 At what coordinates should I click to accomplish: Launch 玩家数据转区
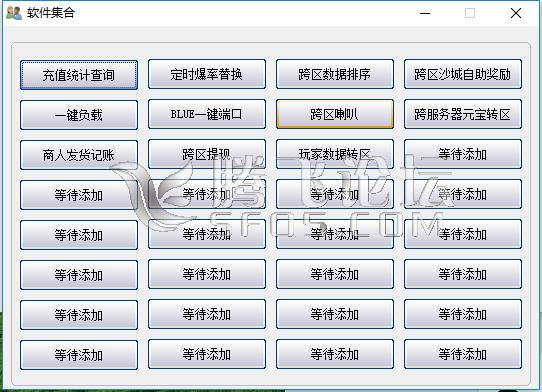click(335, 154)
